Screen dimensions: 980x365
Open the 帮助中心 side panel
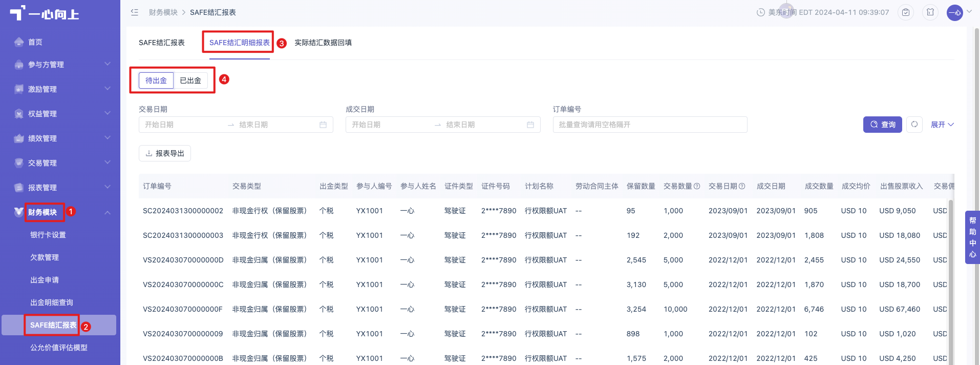[x=972, y=237]
